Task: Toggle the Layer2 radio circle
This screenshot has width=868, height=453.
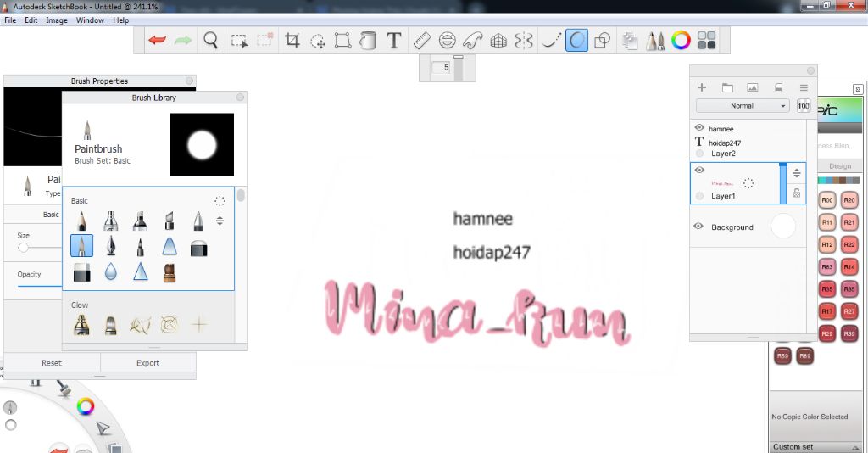Action: pyautogui.click(x=699, y=154)
